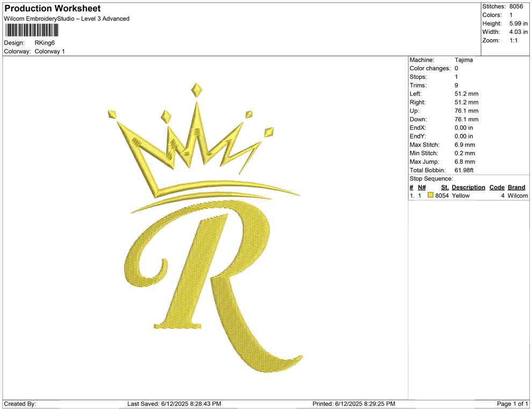This screenshot has height=409, width=532.
Task: Click the total bobbin value '61.98ft'
Action: pos(464,170)
